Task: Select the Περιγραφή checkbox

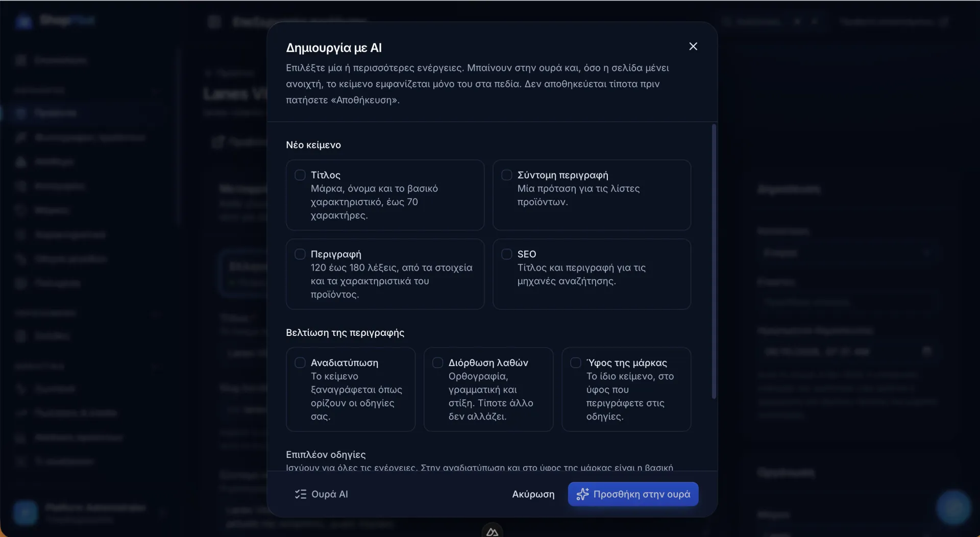Action: click(x=300, y=254)
